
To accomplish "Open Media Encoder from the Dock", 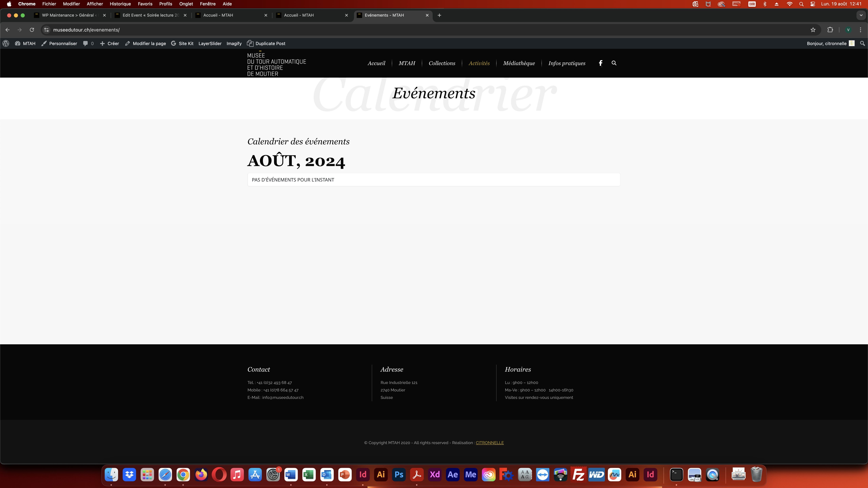I will 471,475.
